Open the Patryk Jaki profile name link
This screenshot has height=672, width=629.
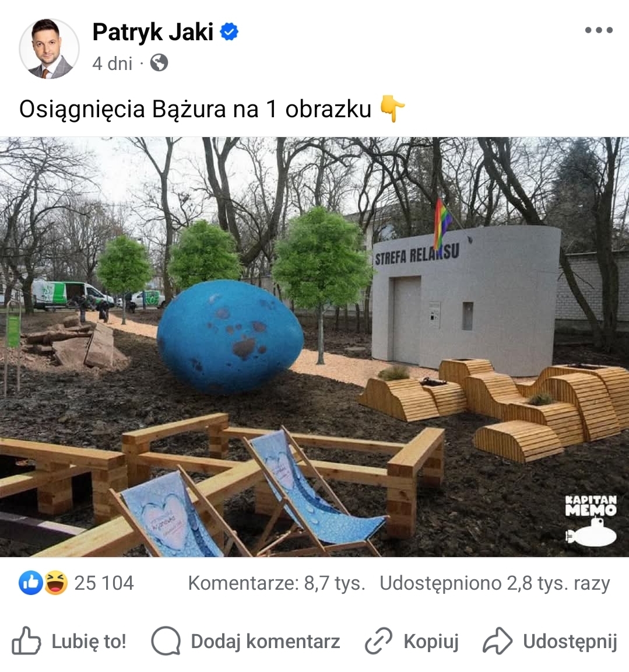pos(153,32)
